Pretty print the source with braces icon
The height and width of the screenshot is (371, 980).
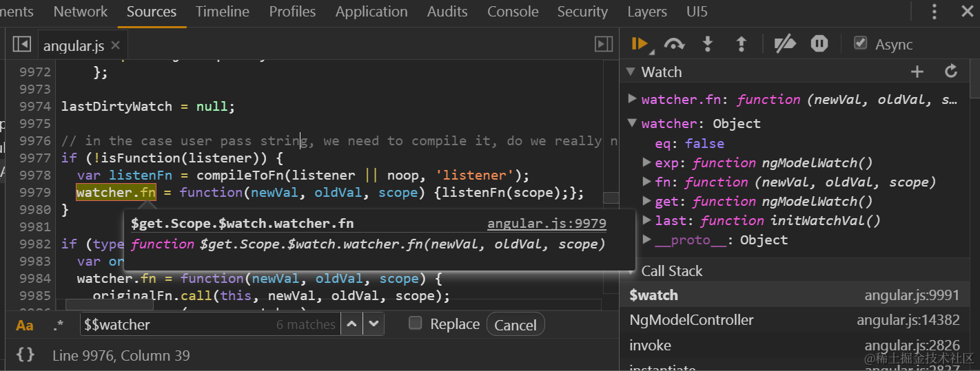click(25, 355)
